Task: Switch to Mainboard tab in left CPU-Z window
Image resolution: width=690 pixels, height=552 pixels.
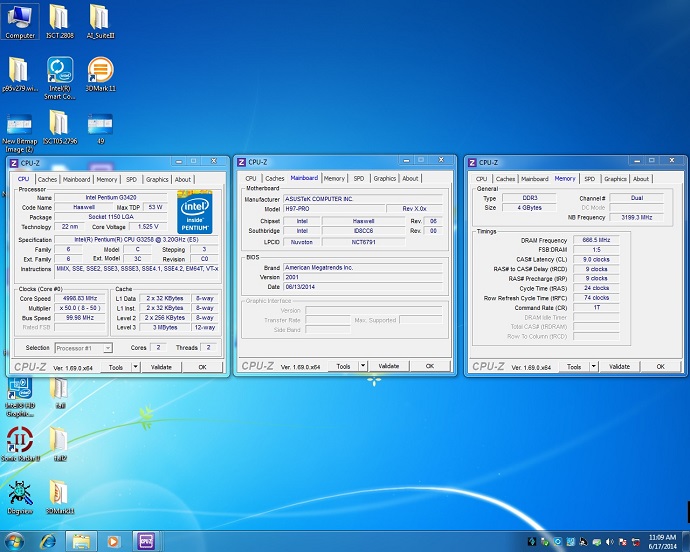Action: (77, 180)
